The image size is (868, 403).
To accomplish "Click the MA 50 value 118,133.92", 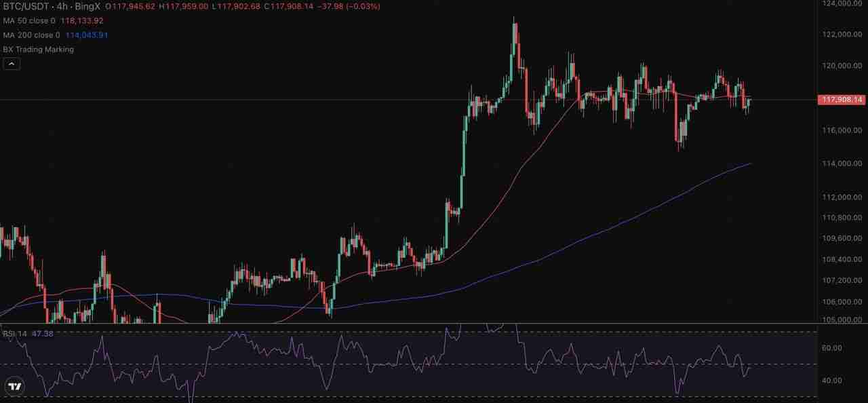I will pyautogui.click(x=82, y=20).
